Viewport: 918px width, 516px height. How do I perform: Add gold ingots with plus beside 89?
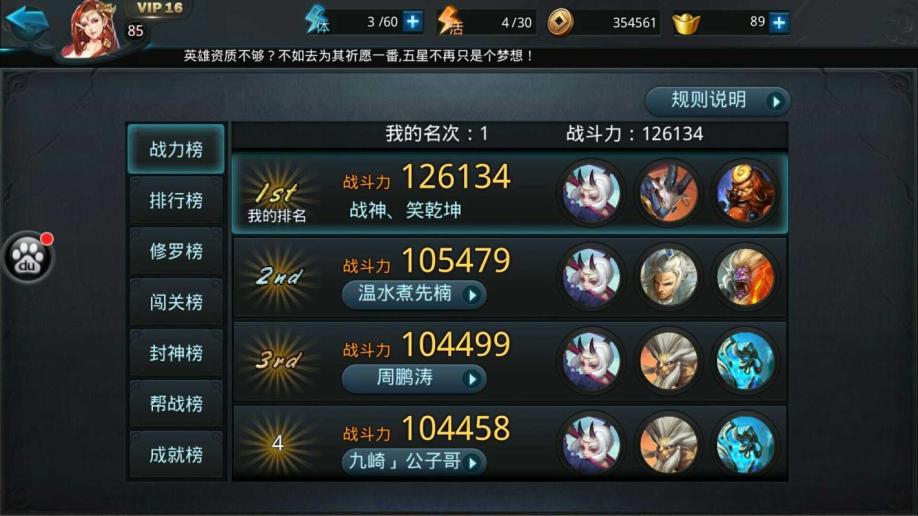(x=779, y=23)
